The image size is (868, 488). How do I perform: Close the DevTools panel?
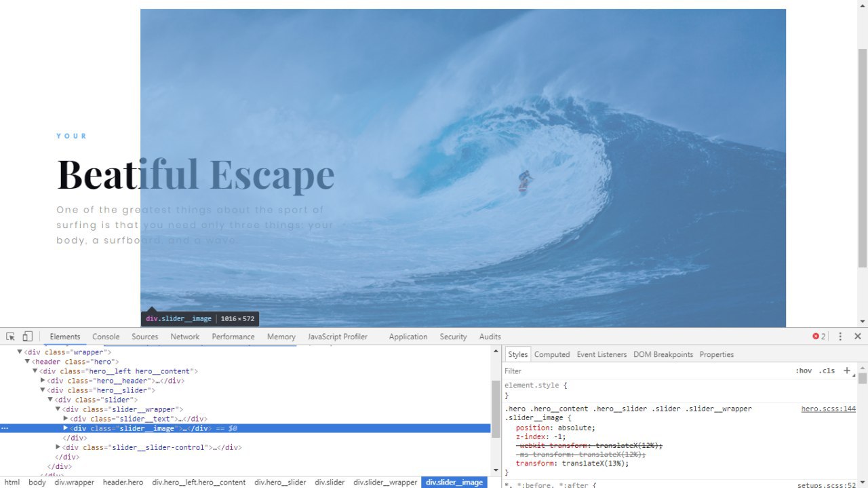coord(858,337)
